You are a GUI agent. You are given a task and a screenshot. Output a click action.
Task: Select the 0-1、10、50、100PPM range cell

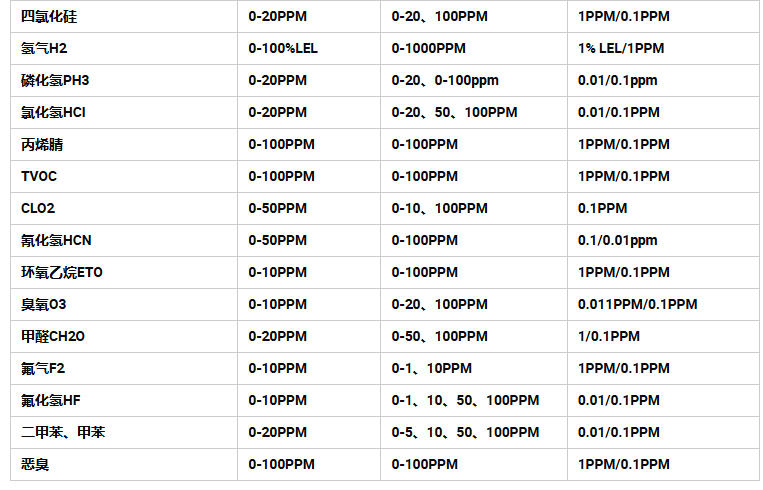pyautogui.click(x=465, y=400)
